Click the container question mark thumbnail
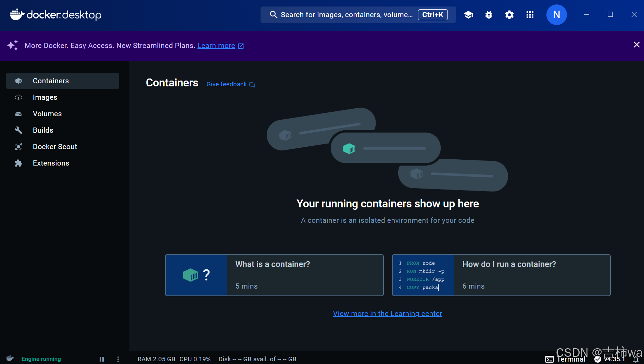The width and height of the screenshot is (644, 364). pyautogui.click(x=197, y=275)
